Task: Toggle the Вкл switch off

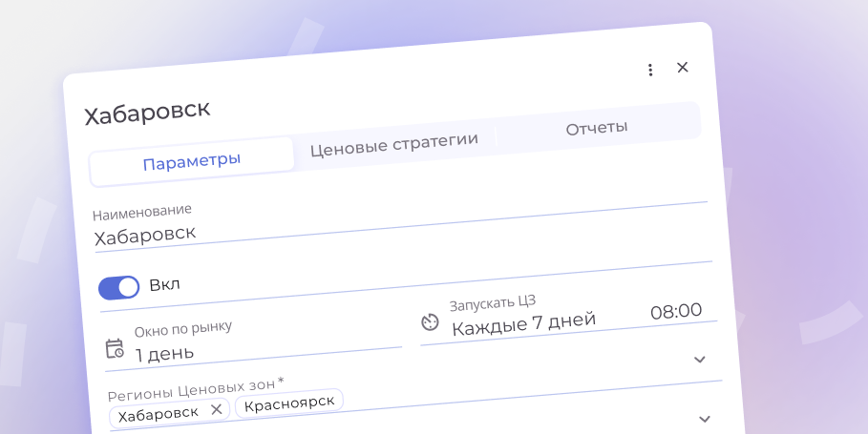Action: pos(118,288)
